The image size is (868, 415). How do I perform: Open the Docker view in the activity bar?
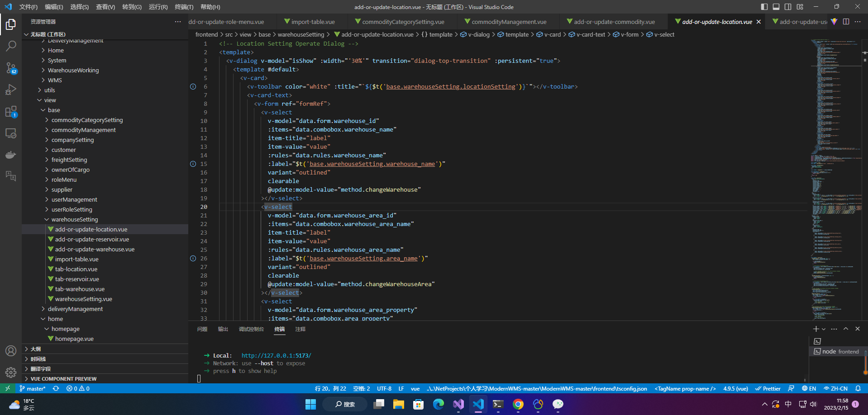point(11,155)
